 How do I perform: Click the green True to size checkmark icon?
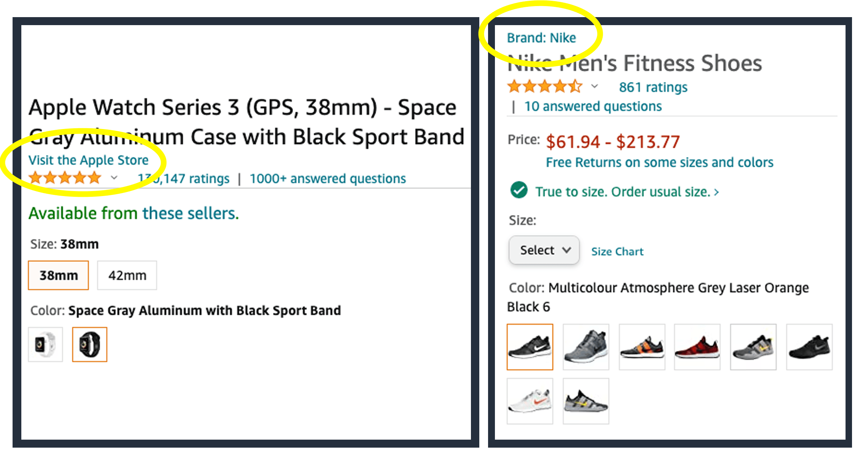(519, 190)
